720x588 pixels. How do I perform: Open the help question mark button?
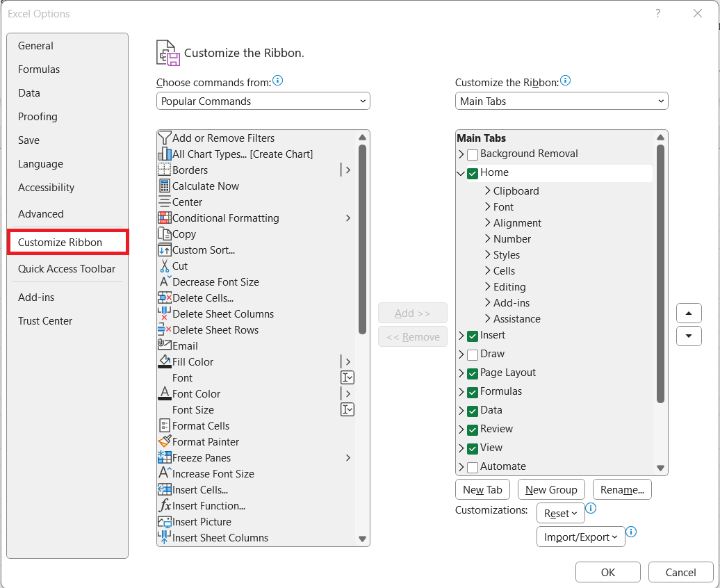tap(658, 13)
